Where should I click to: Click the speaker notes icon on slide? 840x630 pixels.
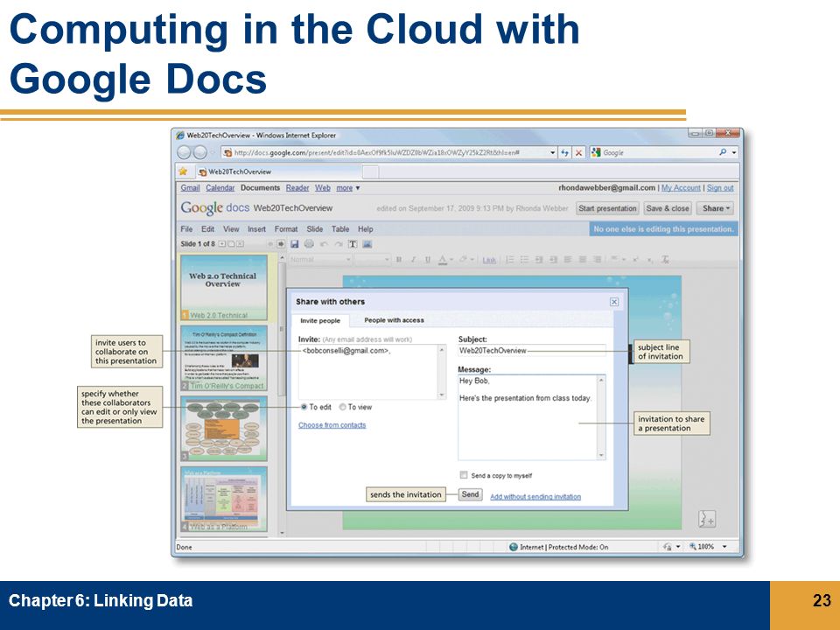(x=707, y=519)
